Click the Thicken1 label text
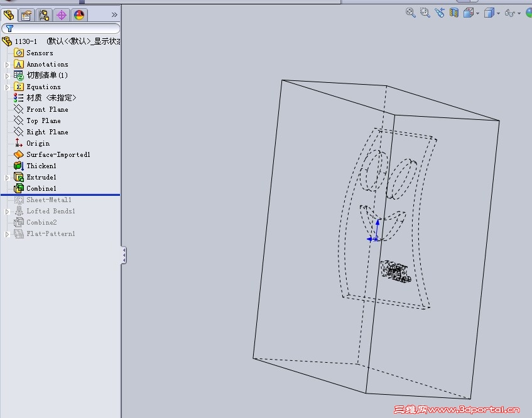 tap(41, 166)
